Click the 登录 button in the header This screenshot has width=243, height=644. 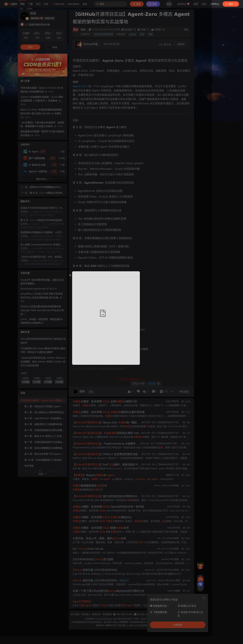pyautogui.click(x=169, y=4)
